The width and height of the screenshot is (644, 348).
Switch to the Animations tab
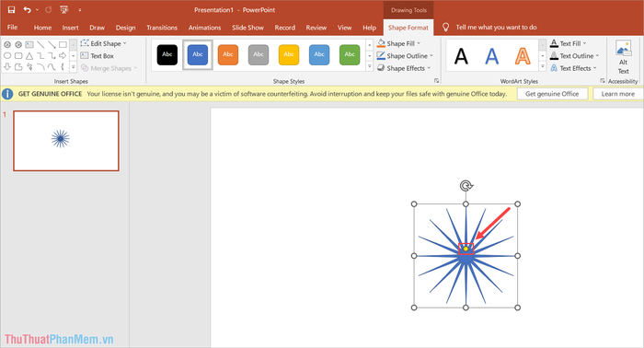pos(204,28)
